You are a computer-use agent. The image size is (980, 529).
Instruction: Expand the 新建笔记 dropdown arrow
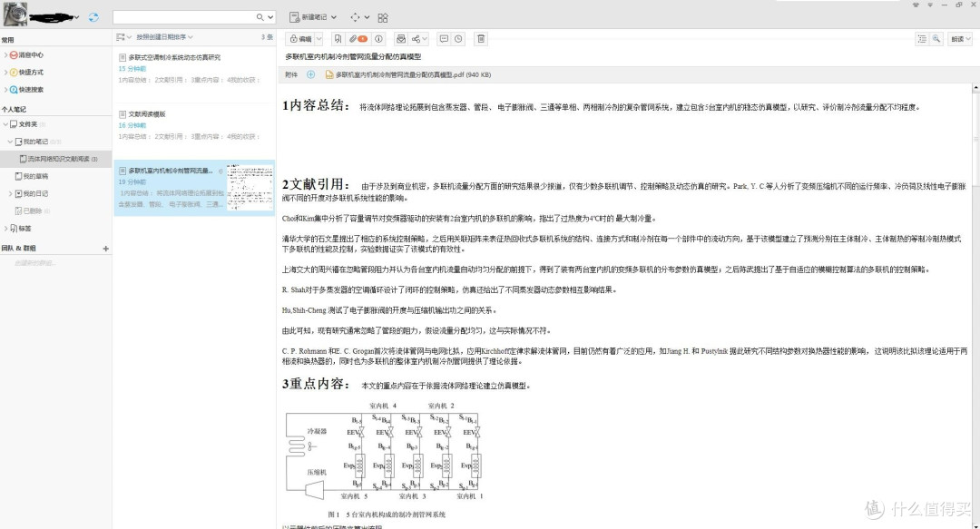334,17
